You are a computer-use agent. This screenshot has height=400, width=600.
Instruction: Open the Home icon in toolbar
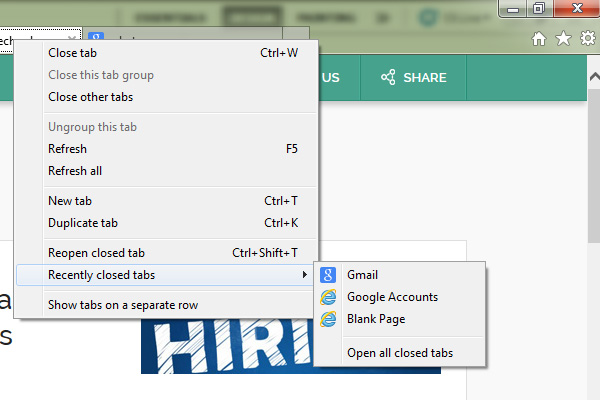[539, 39]
